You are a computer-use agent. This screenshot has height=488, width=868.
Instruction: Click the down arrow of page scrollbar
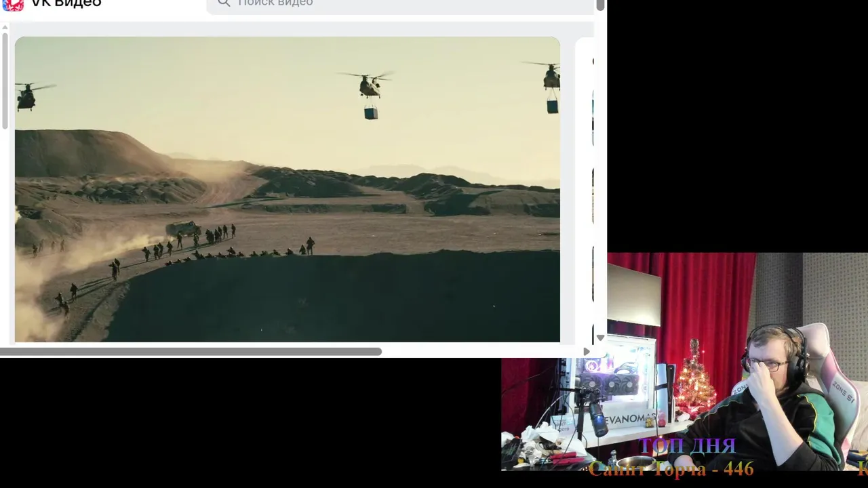[600, 338]
